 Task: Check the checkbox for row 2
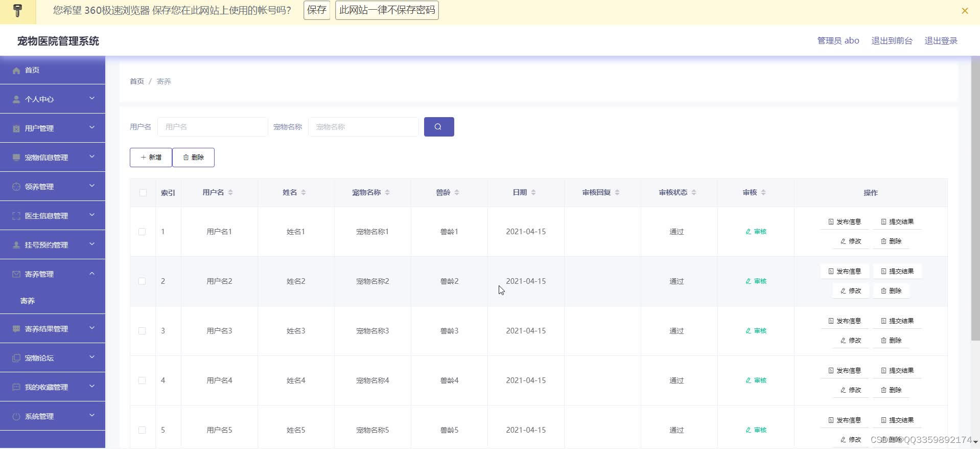point(142,281)
